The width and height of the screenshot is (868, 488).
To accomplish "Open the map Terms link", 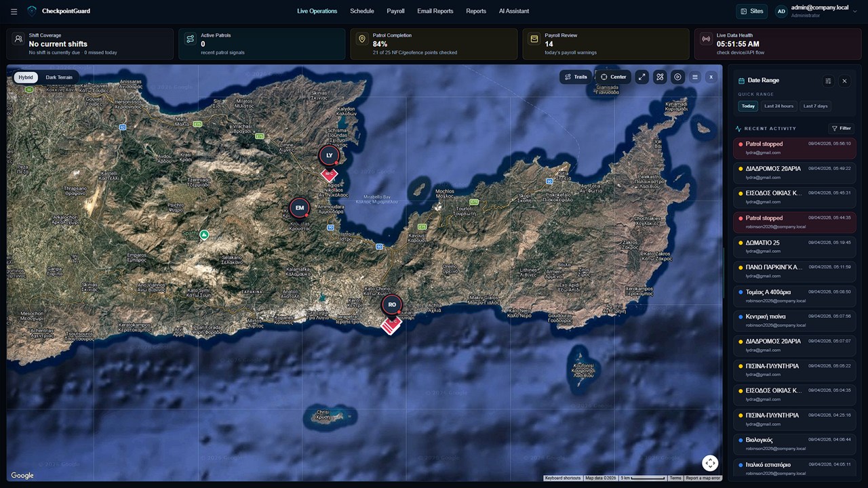I will coord(675,478).
